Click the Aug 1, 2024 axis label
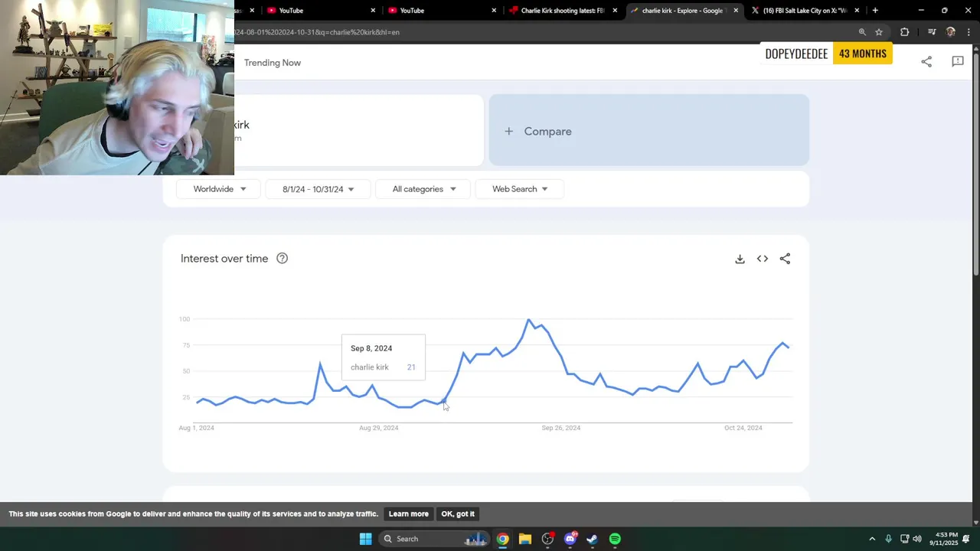Screen dimensions: 980x551 pos(197,428)
